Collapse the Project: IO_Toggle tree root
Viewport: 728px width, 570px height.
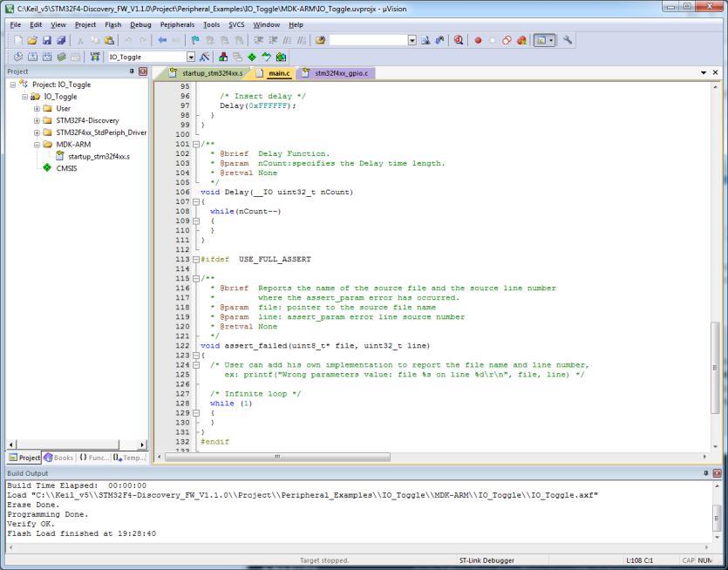(13, 85)
